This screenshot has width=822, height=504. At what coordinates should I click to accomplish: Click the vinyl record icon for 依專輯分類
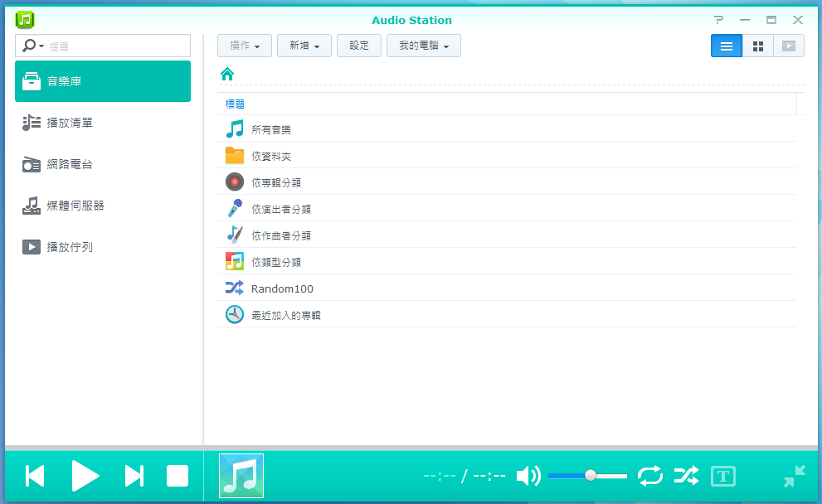coord(235,182)
